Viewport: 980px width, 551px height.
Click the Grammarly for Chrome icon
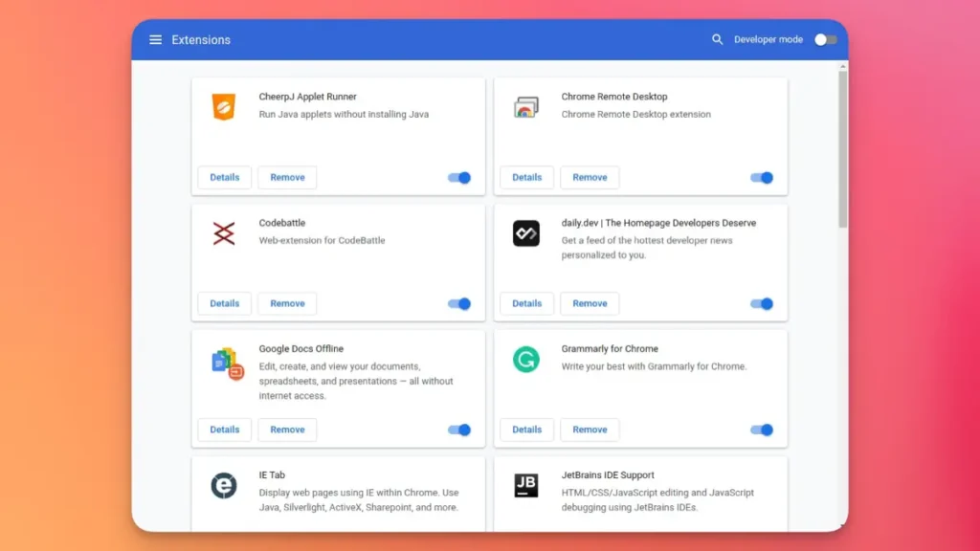click(525, 361)
